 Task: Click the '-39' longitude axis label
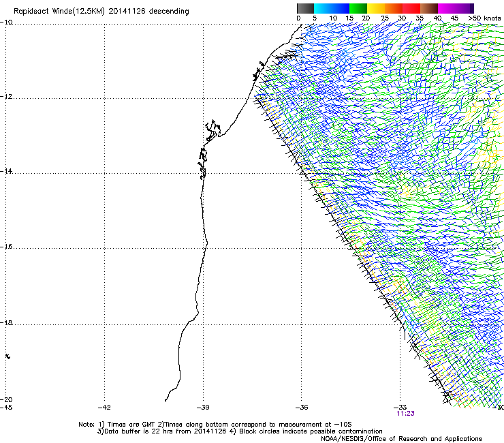[x=203, y=408]
